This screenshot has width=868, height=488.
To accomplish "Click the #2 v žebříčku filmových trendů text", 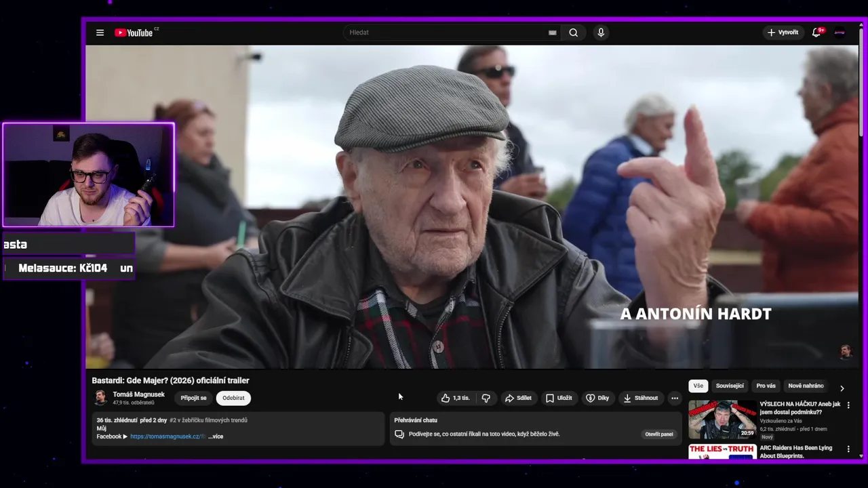I will coord(208,420).
